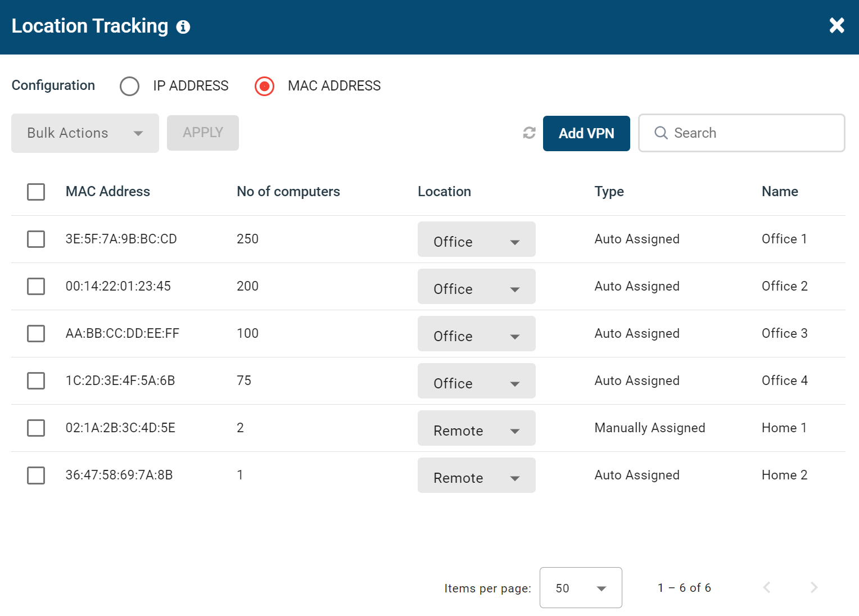The width and height of the screenshot is (859, 616).
Task: Open the Location dropdown for Office 3
Action: [476, 334]
